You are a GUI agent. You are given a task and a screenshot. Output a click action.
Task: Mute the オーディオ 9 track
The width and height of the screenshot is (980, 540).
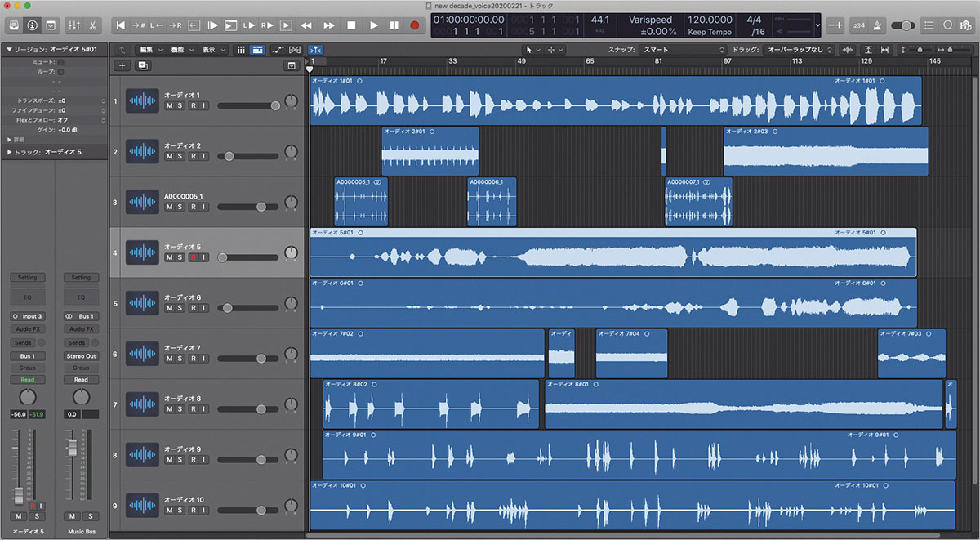point(169,460)
